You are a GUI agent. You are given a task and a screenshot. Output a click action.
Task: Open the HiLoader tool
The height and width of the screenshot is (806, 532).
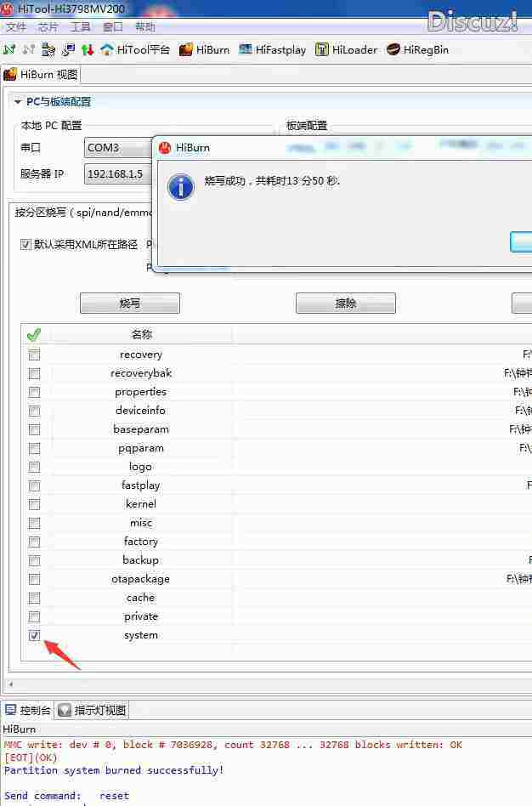[346, 50]
